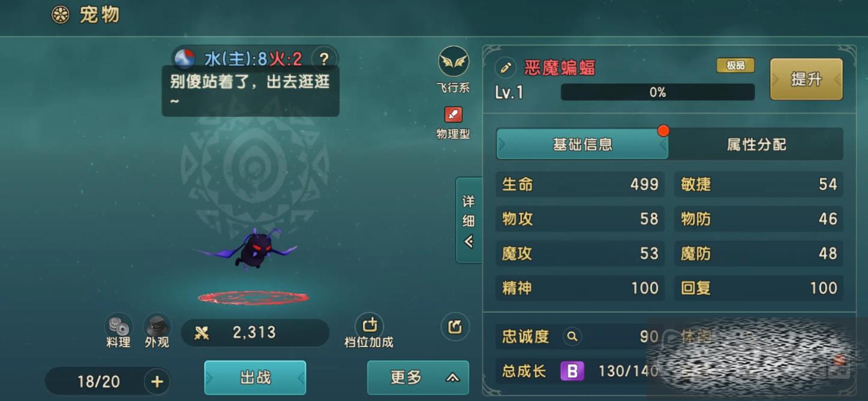Open the question mark help icon
The height and width of the screenshot is (401, 868).
pyautogui.click(x=324, y=59)
